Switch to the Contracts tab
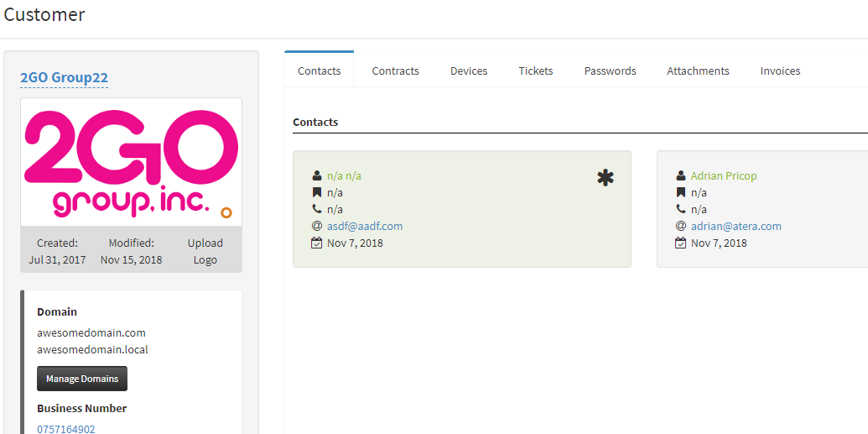 pos(395,71)
